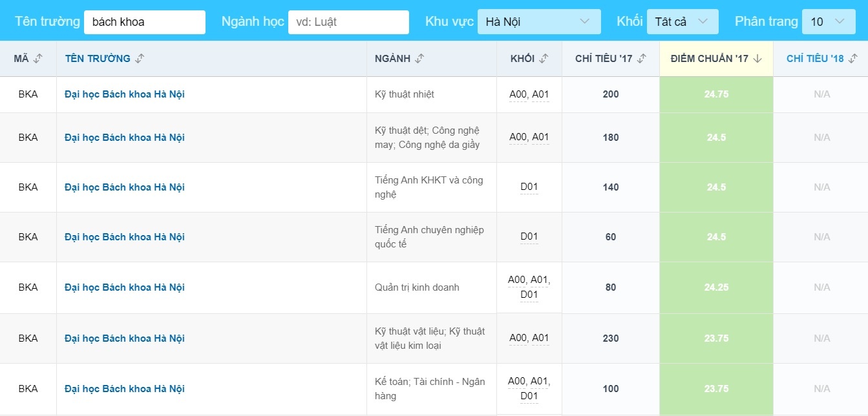Click A00, A01 codes in Kỹ thuật nhiệt row

(x=529, y=94)
